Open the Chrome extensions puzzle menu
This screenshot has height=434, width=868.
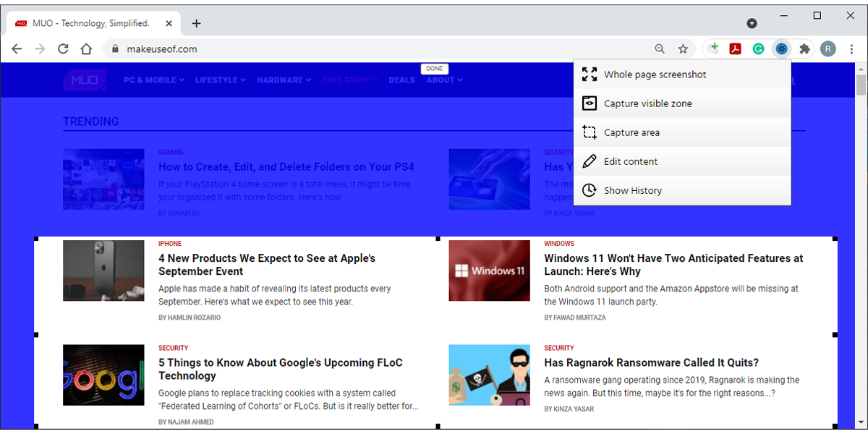click(x=805, y=48)
